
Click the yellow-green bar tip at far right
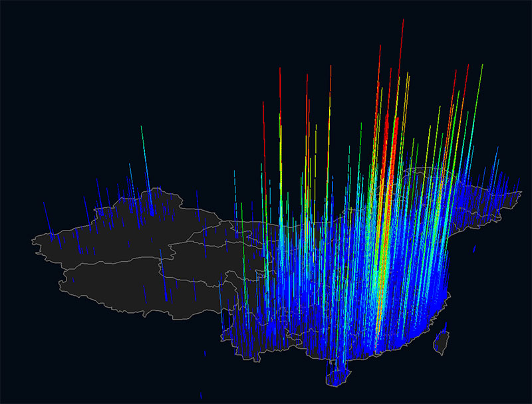pos(481,65)
